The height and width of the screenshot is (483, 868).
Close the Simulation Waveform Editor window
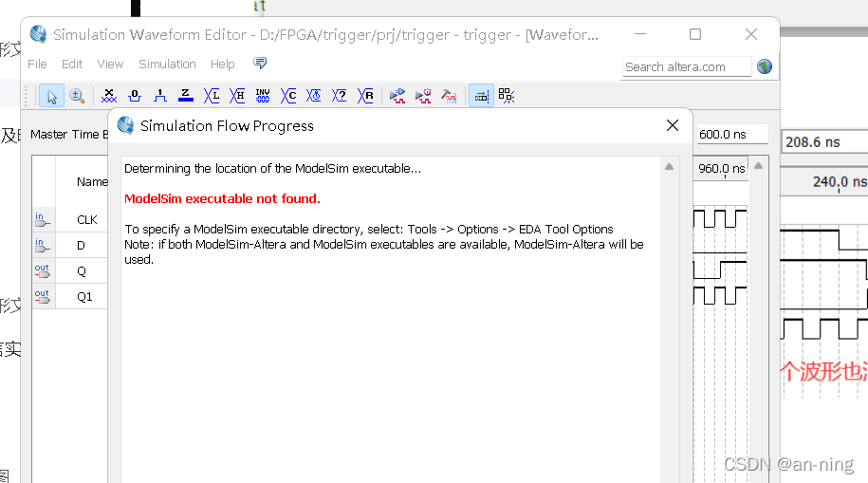pyautogui.click(x=751, y=34)
